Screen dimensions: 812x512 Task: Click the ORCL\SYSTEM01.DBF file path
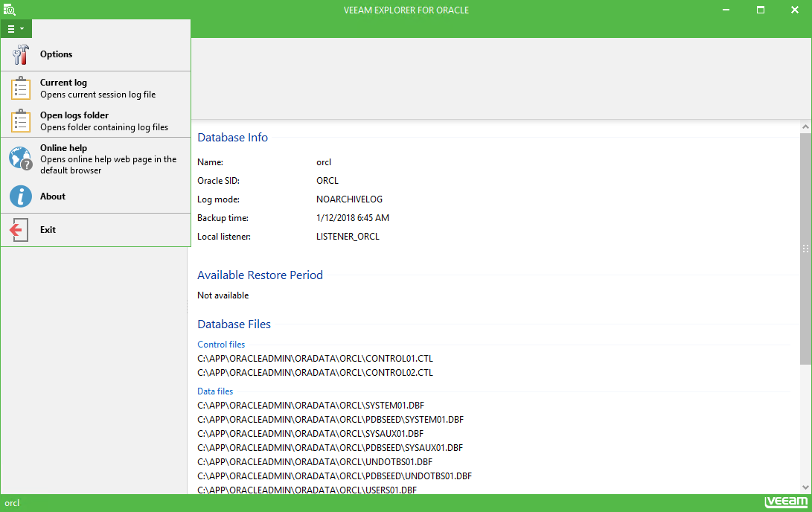[x=310, y=406]
